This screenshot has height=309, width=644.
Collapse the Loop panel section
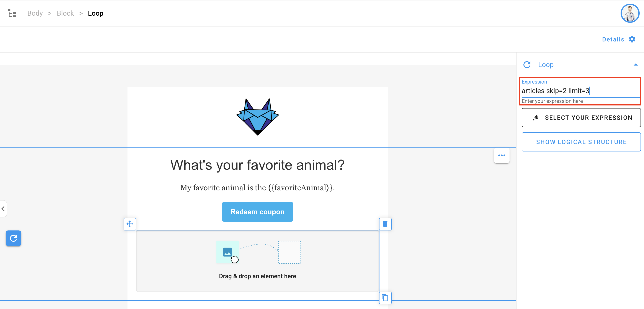[x=636, y=65]
